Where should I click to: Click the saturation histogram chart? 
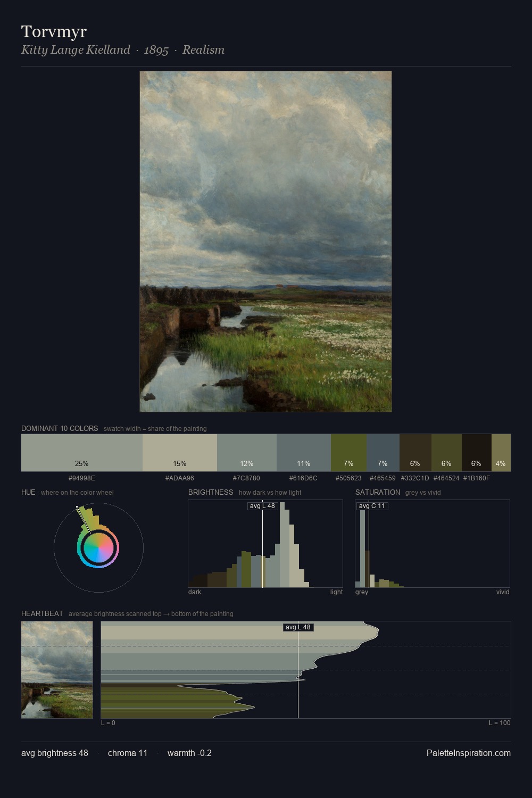pyautogui.click(x=433, y=544)
